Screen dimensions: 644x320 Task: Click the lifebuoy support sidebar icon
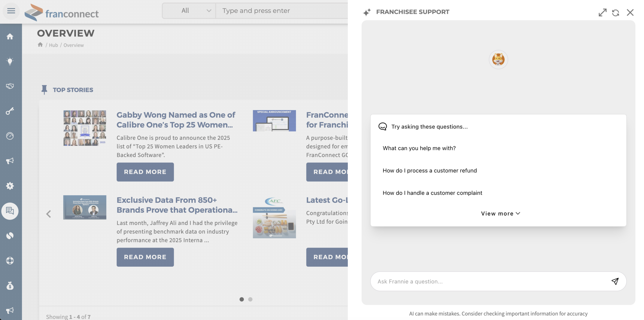click(10, 260)
